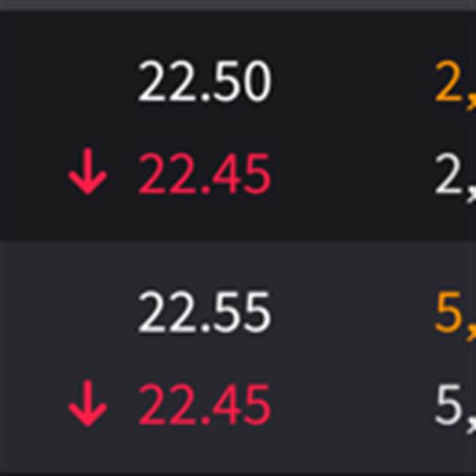Select the red 22.45 price in darker row
476x476 pixels.
tap(205, 174)
